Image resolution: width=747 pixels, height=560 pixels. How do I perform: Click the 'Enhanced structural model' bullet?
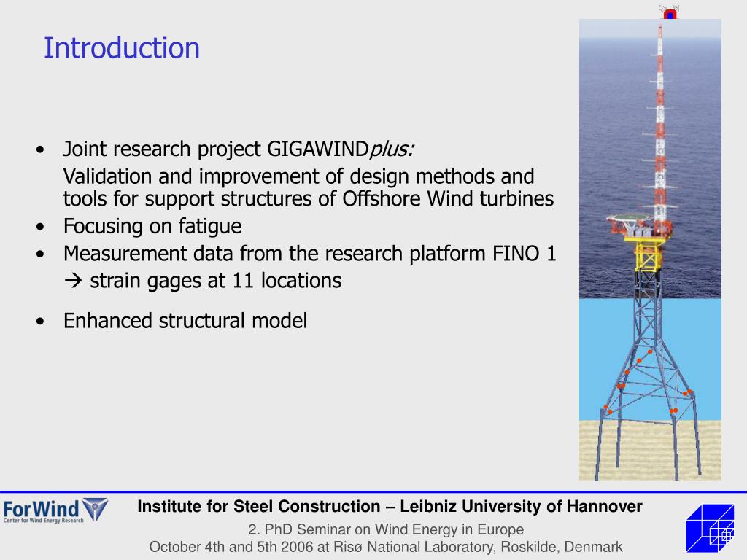pyautogui.click(x=185, y=321)
